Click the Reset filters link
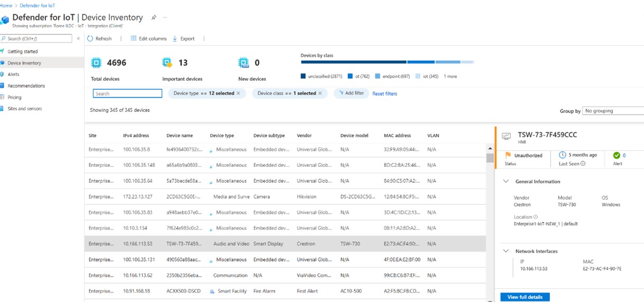 pyautogui.click(x=385, y=94)
